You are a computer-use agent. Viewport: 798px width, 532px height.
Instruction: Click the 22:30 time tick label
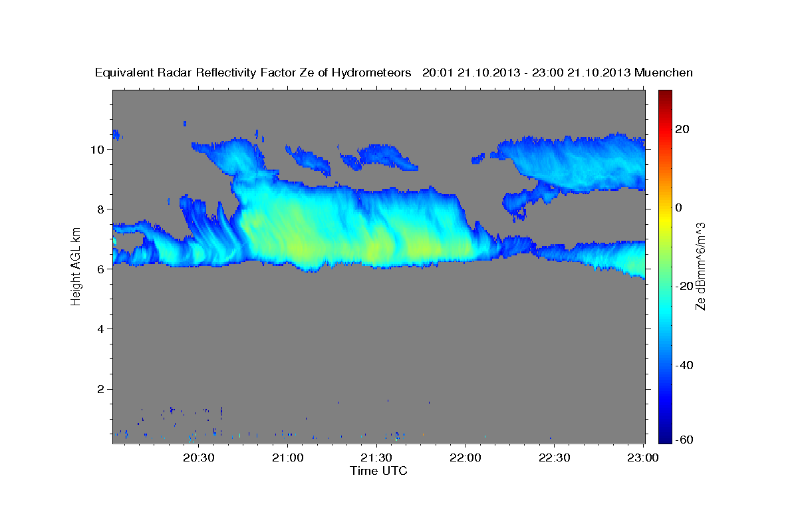554,458
